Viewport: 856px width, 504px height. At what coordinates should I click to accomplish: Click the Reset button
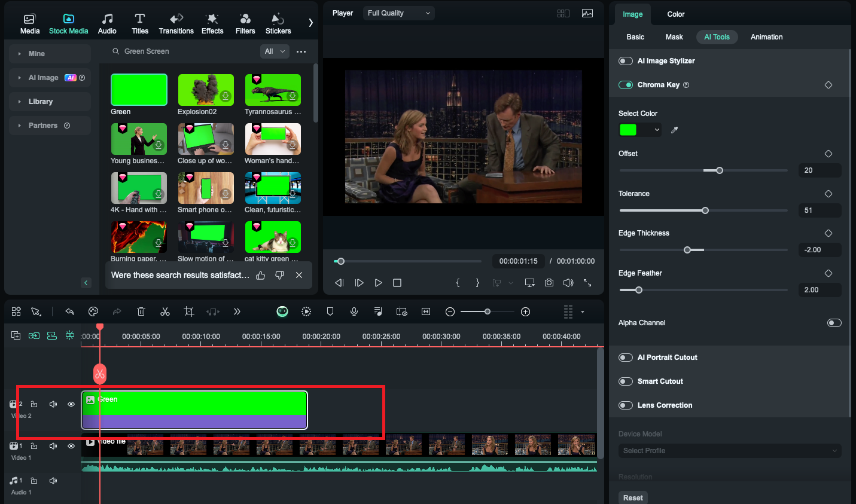[x=632, y=497]
